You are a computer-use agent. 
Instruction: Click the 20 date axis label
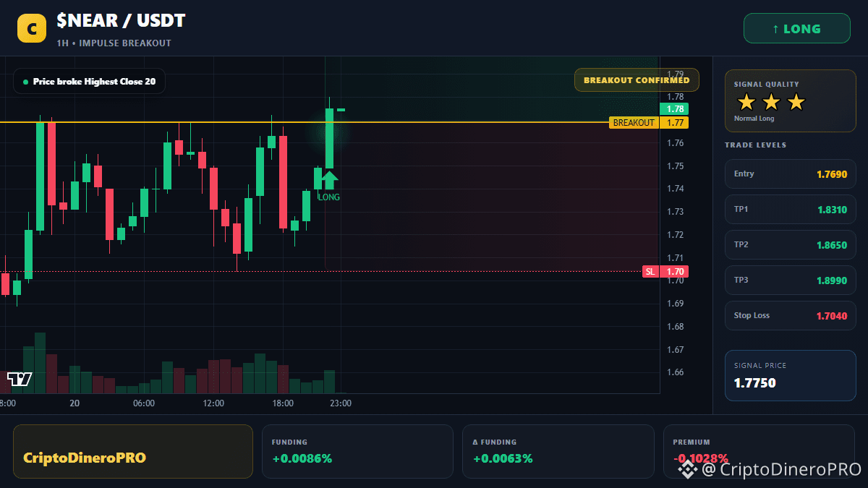click(75, 403)
